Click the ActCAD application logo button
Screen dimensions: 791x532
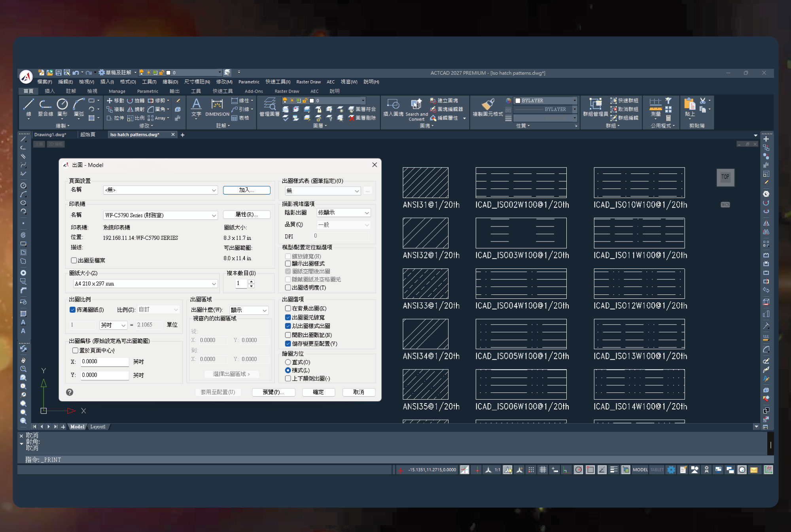pos(26,77)
